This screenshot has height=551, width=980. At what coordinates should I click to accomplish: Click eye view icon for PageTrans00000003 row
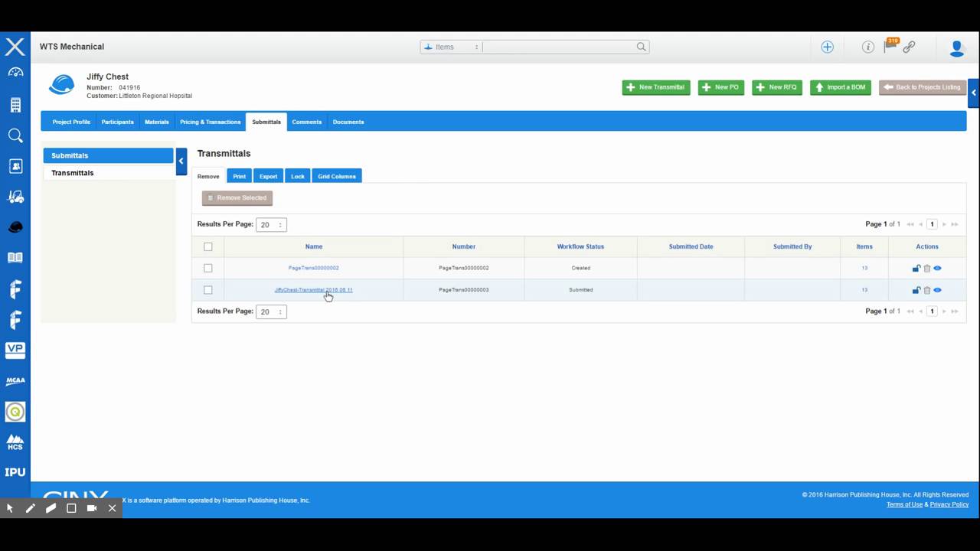point(937,290)
